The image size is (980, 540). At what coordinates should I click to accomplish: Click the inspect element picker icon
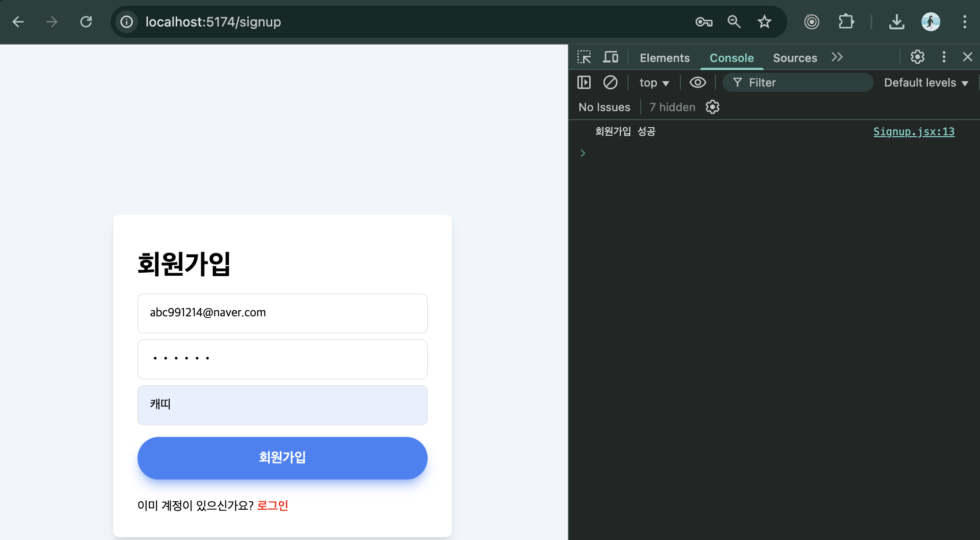pyautogui.click(x=584, y=57)
